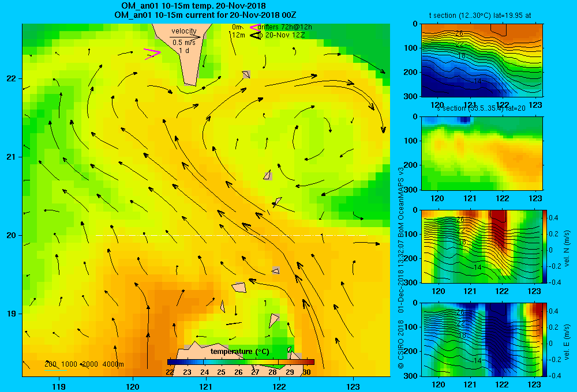
Task: Click the 's section (33.5..35.4) lat=20' title
Action: 481,108
